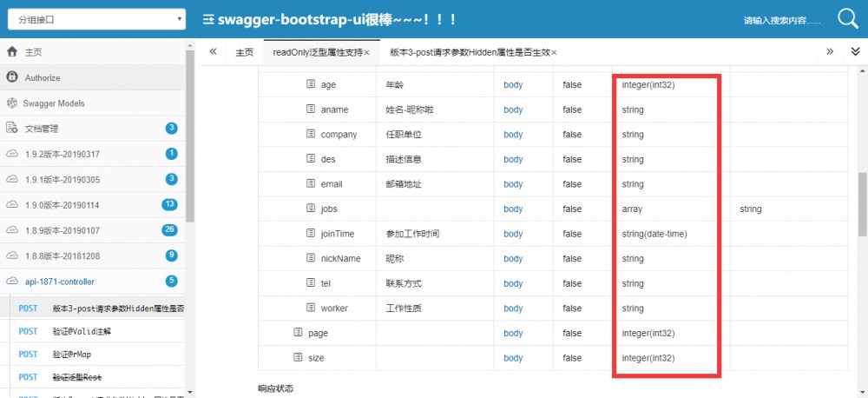Open 主页 in the sidebar
The height and width of the screenshot is (398, 868).
pyautogui.click(x=93, y=52)
